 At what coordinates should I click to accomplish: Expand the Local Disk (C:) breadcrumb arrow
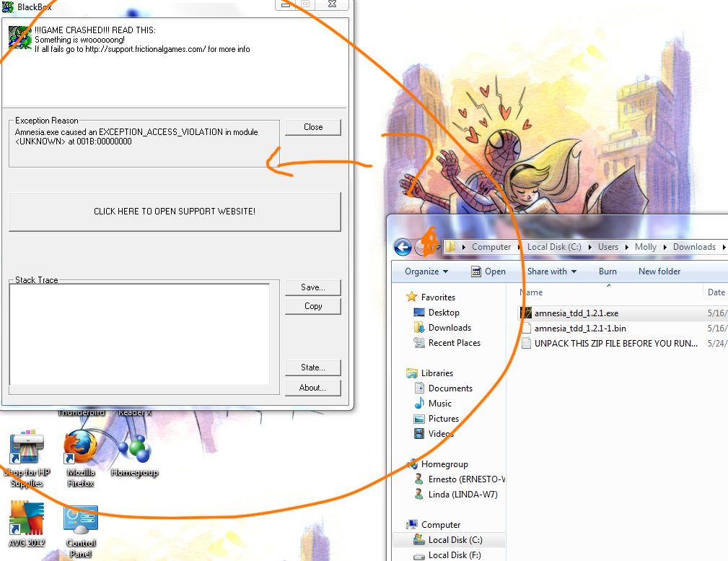point(589,247)
